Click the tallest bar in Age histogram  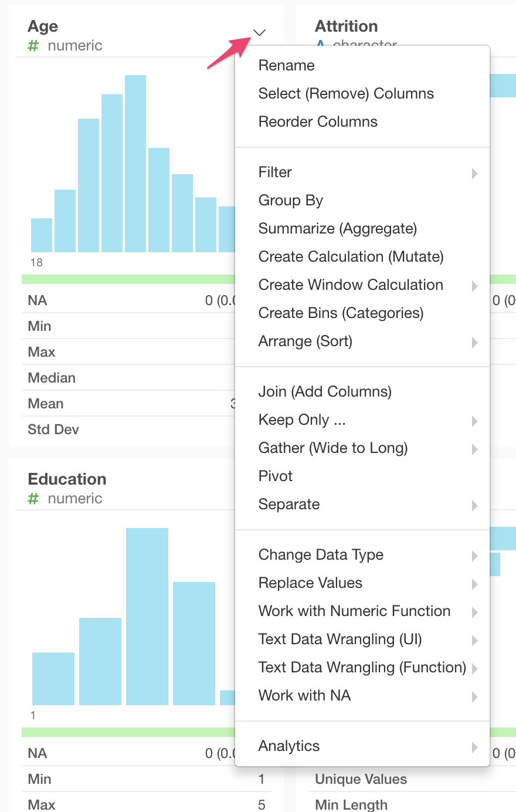click(x=135, y=164)
